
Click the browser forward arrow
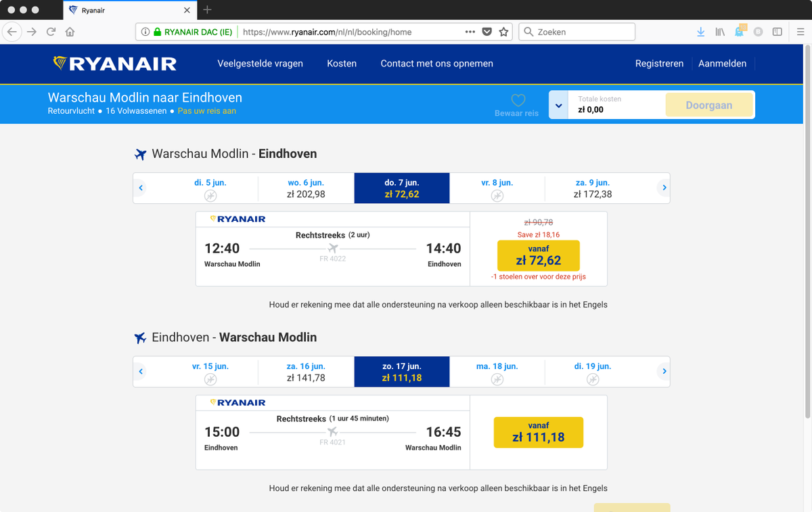tap(32, 32)
